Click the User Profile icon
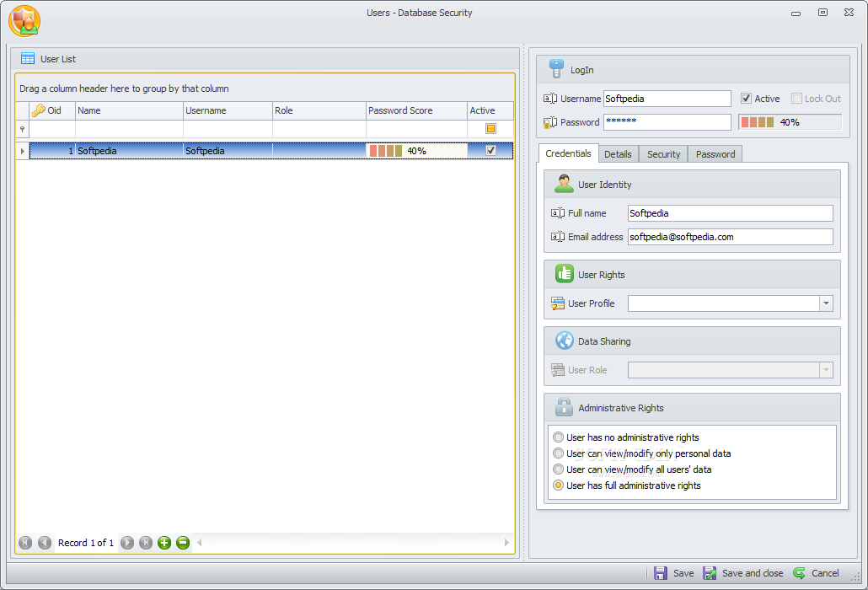Image resolution: width=868 pixels, height=590 pixels. pyautogui.click(x=557, y=303)
